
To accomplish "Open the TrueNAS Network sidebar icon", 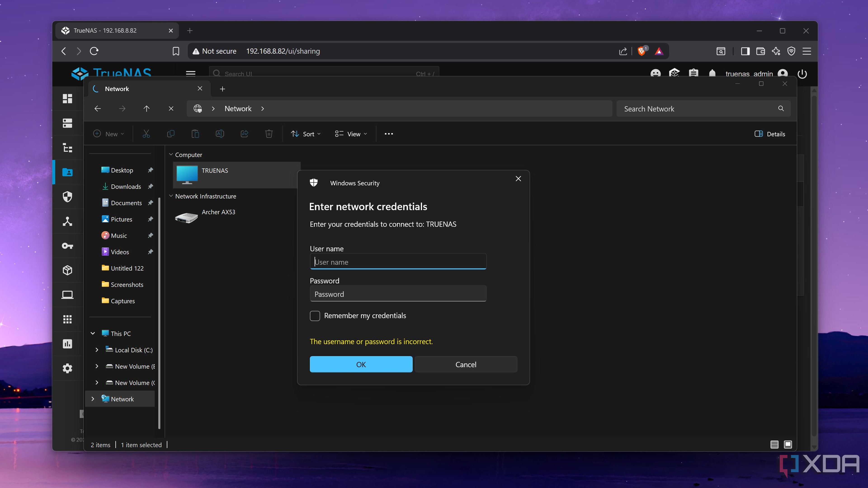I will (67, 221).
